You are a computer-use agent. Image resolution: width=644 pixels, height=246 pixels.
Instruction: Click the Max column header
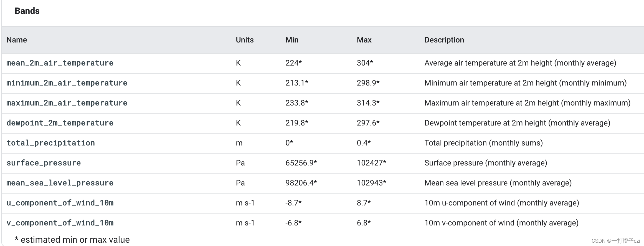pos(364,40)
